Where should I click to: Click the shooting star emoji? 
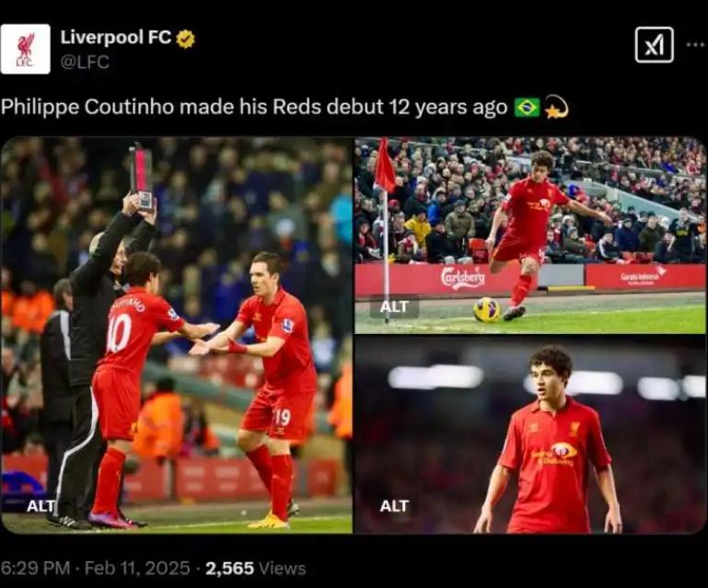point(556,108)
